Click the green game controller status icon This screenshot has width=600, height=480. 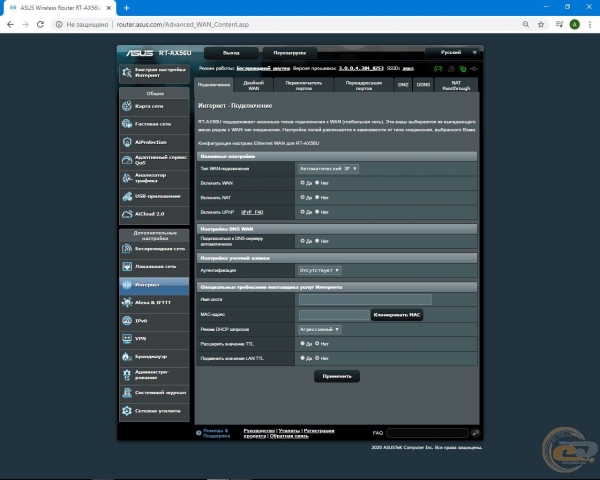click(438, 69)
